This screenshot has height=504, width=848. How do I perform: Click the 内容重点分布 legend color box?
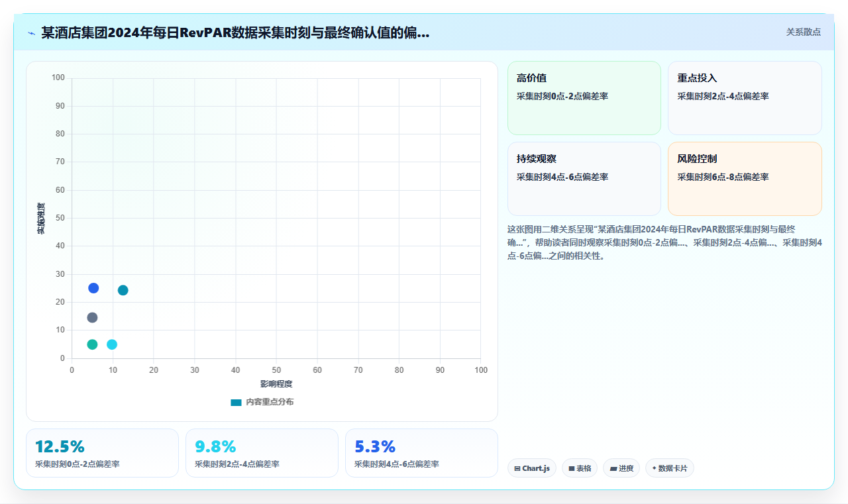[x=236, y=403]
